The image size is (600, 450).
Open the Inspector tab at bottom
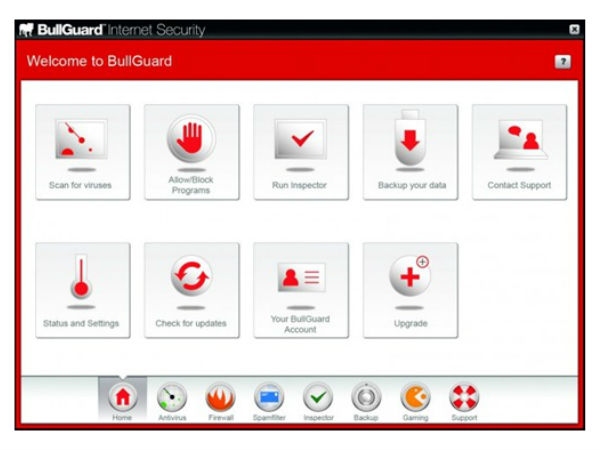point(318,401)
